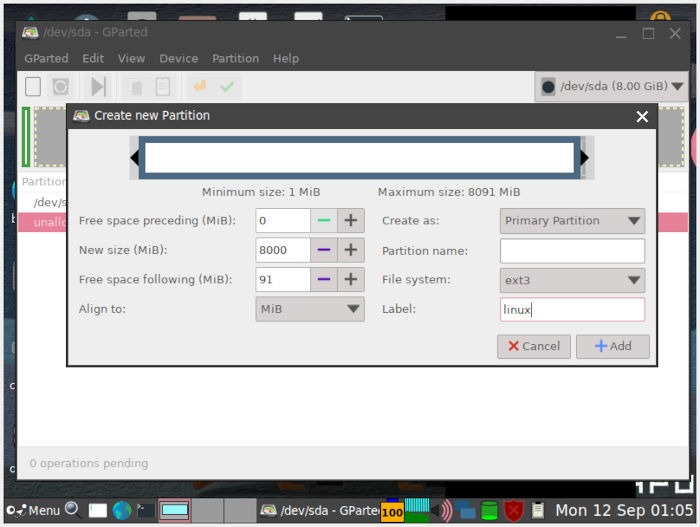Open the Create as Primary Partition dropdown
This screenshot has height=527, width=700.
[x=572, y=221]
